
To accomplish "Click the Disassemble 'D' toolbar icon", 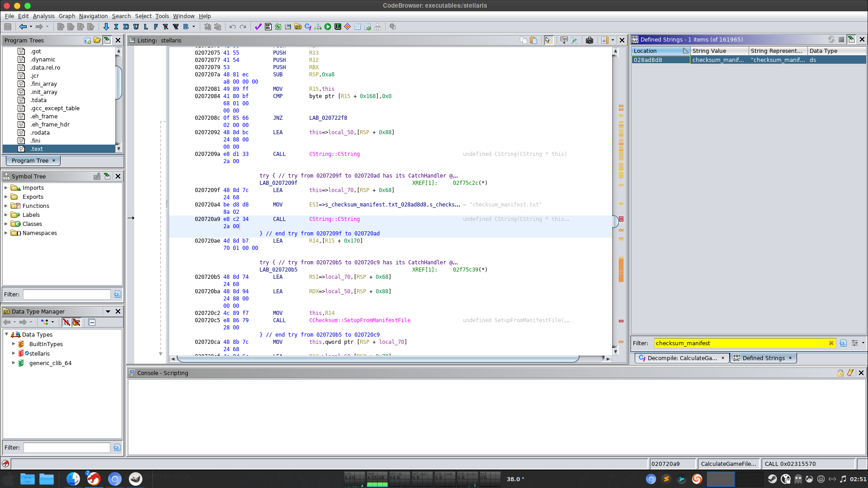I will tap(126, 27).
